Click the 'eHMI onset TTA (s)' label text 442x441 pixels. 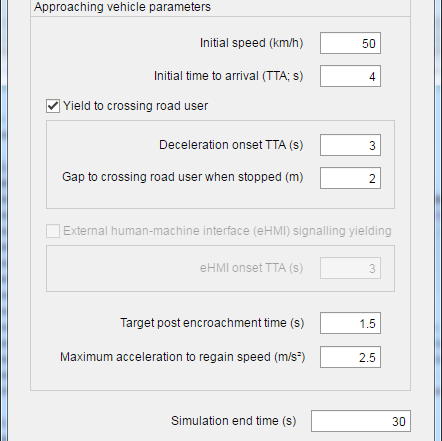[x=251, y=268]
